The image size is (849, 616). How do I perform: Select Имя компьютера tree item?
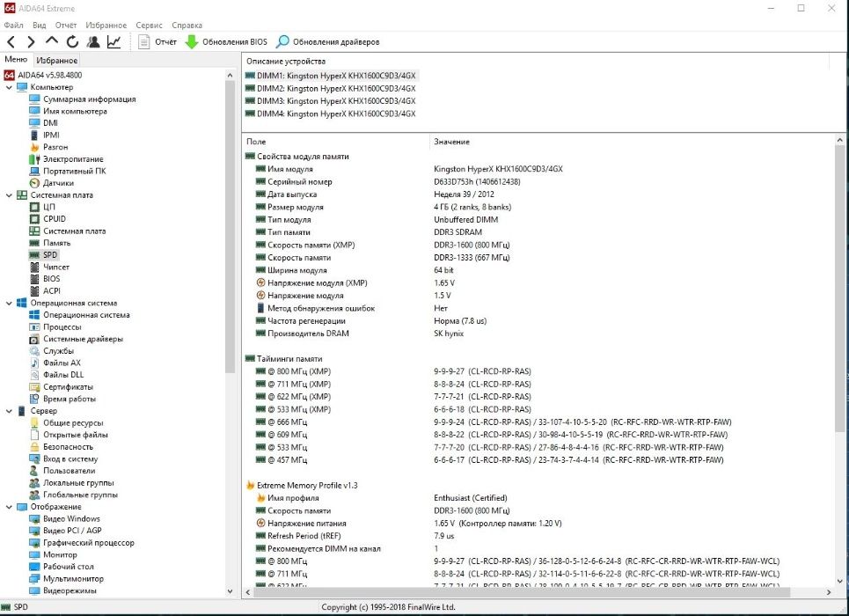[x=69, y=111]
